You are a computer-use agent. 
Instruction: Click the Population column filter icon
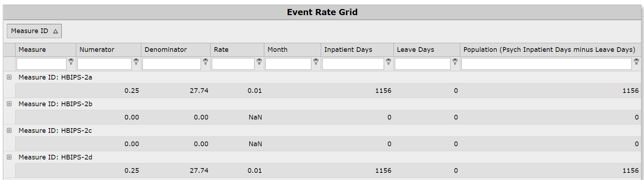click(636, 62)
